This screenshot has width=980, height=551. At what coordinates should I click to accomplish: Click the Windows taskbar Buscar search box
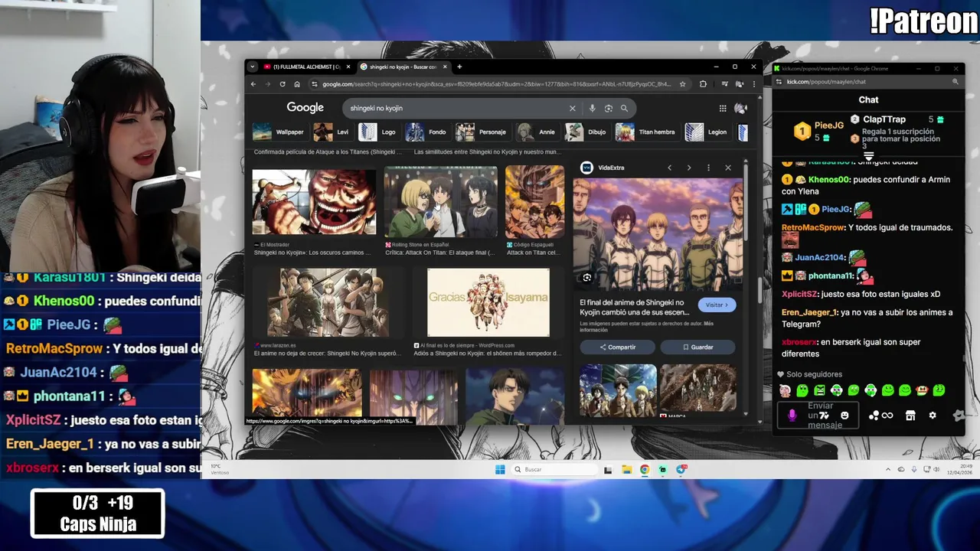pyautogui.click(x=554, y=469)
